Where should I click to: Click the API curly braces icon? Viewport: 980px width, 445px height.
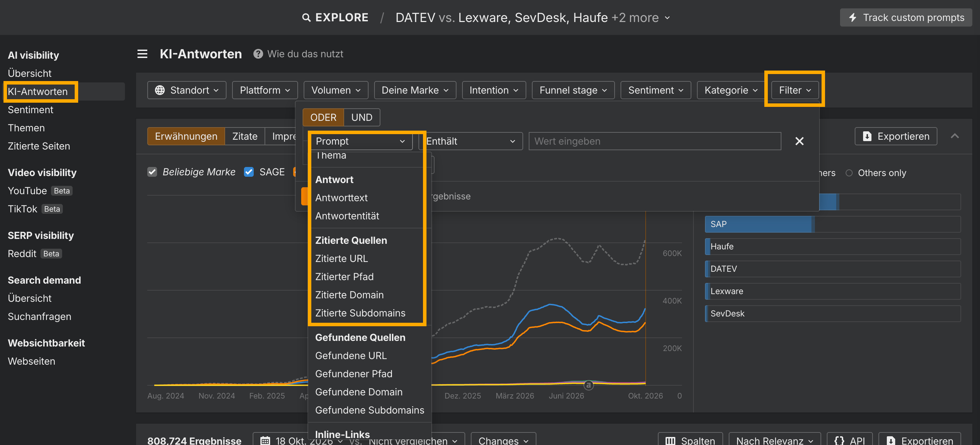(839, 440)
